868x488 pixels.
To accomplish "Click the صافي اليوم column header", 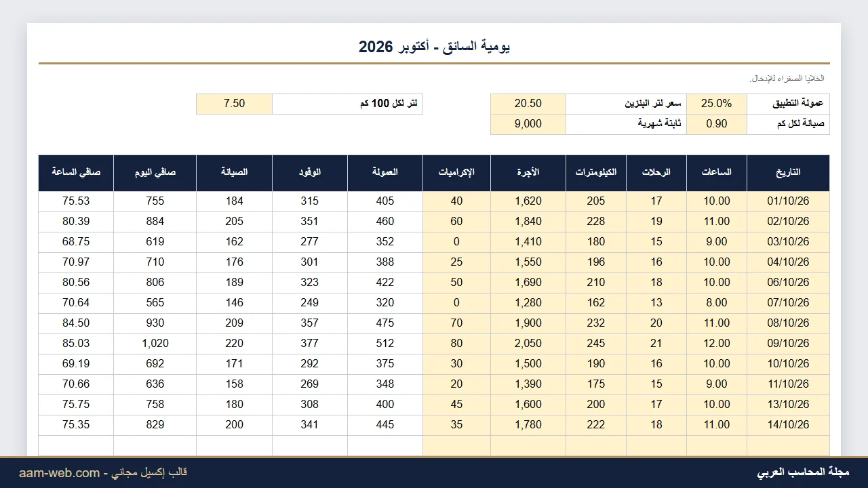I will [155, 173].
